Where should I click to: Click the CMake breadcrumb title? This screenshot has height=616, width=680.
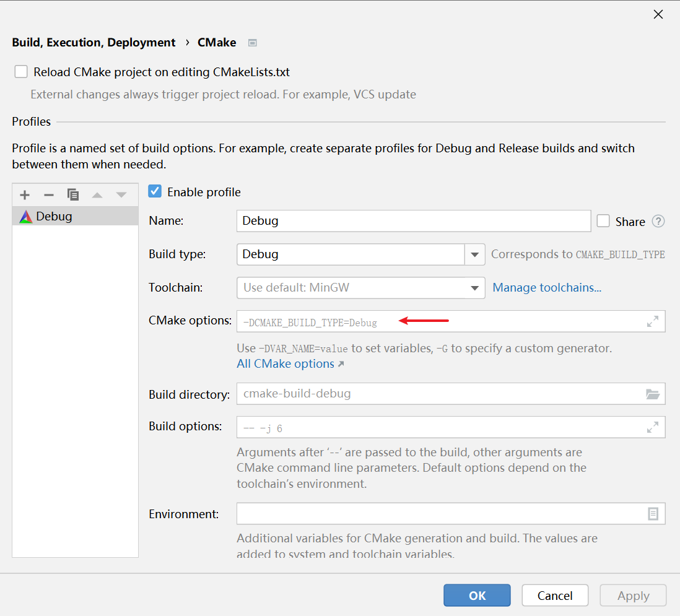coord(217,43)
